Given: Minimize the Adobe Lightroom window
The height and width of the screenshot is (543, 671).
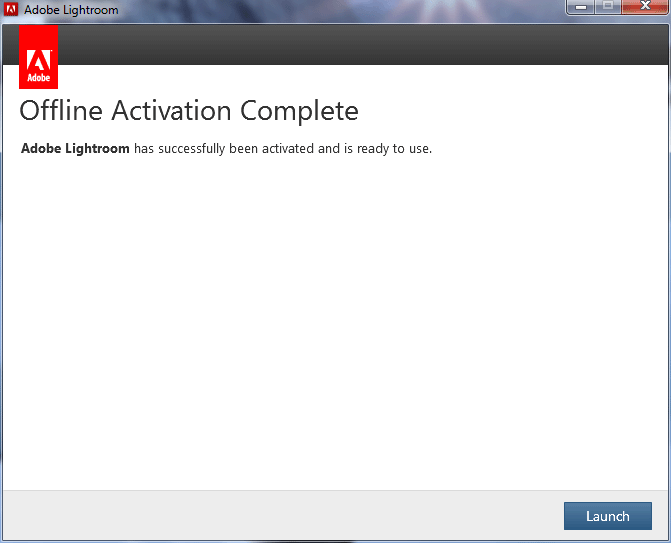Looking at the screenshot, I should [x=581, y=7].
